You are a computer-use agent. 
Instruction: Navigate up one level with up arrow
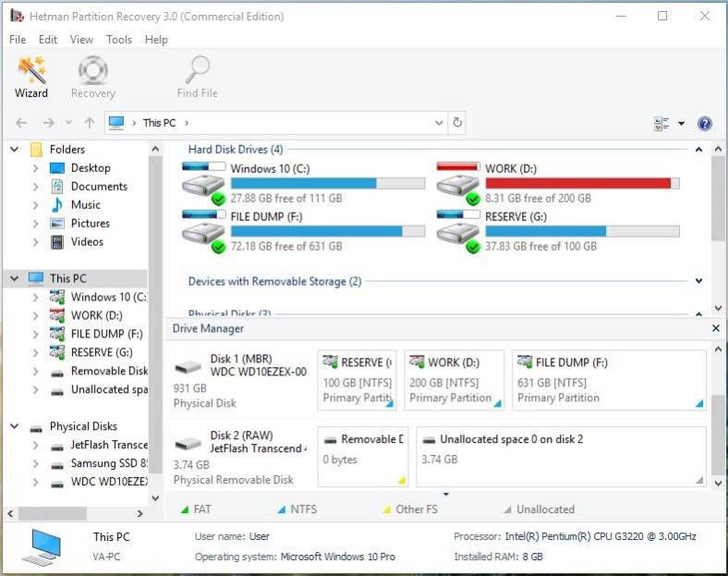click(90, 123)
